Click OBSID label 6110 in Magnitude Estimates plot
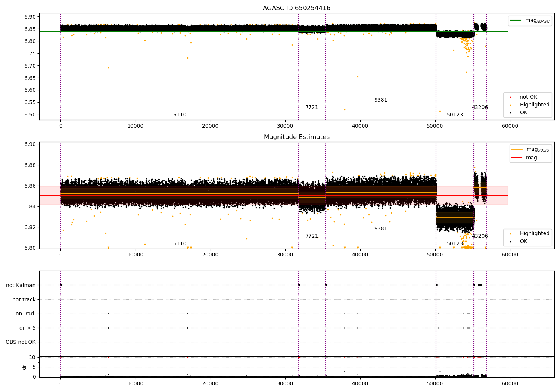560x392 pixels. (x=180, y=244)
